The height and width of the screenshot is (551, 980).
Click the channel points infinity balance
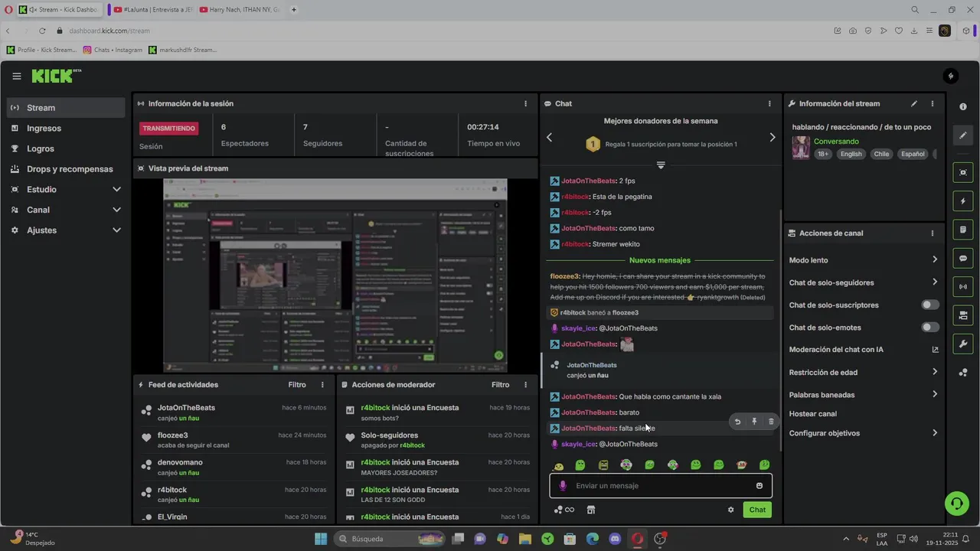pos(564,510)
